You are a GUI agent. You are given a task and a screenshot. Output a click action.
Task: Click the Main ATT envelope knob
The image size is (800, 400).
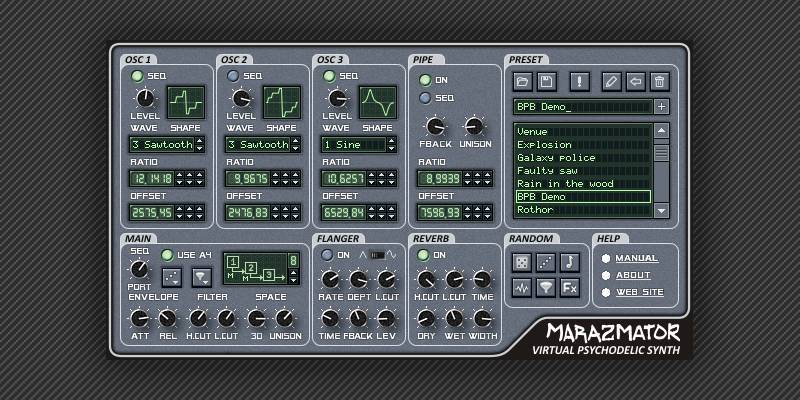click(139, 318)
